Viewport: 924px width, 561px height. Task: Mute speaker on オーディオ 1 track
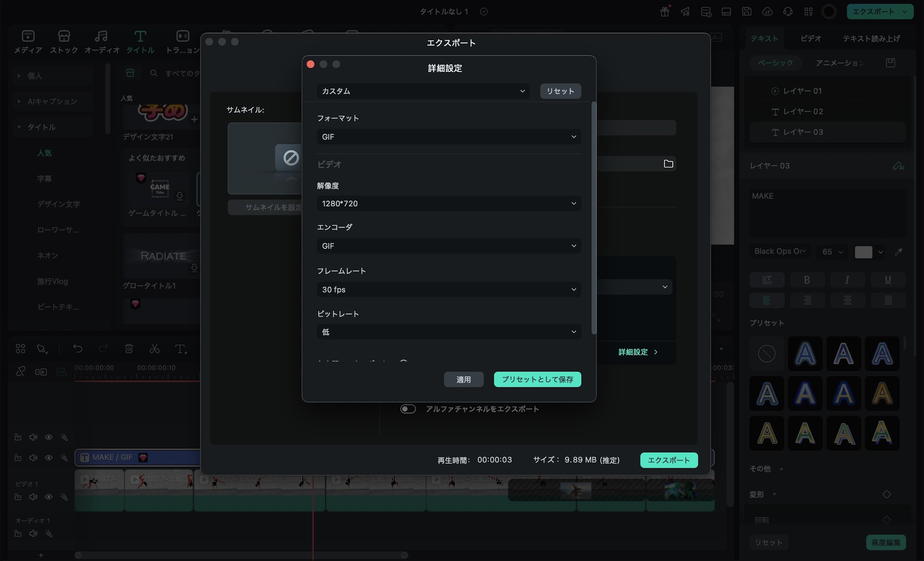click(x=33, y=533)
